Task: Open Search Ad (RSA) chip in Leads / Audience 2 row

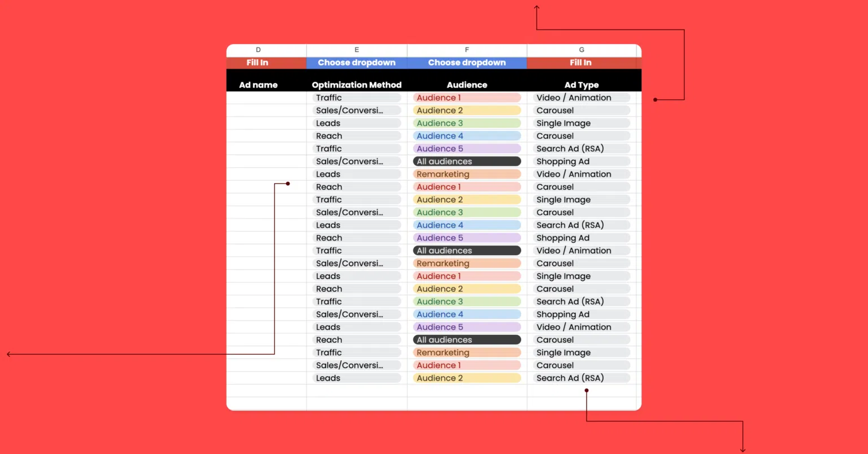Action: point(581,378)
